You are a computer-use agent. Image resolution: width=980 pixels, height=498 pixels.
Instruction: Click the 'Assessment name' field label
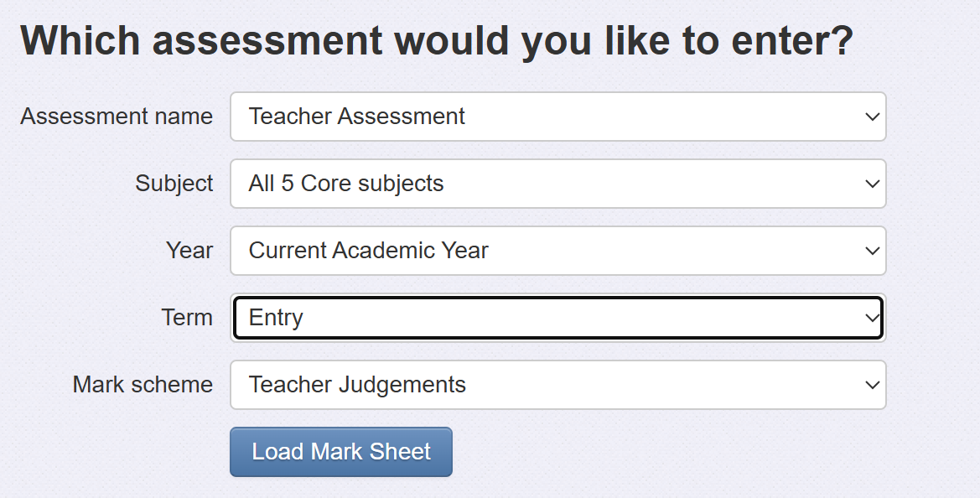pyautogui.click(x=117, y=117)
